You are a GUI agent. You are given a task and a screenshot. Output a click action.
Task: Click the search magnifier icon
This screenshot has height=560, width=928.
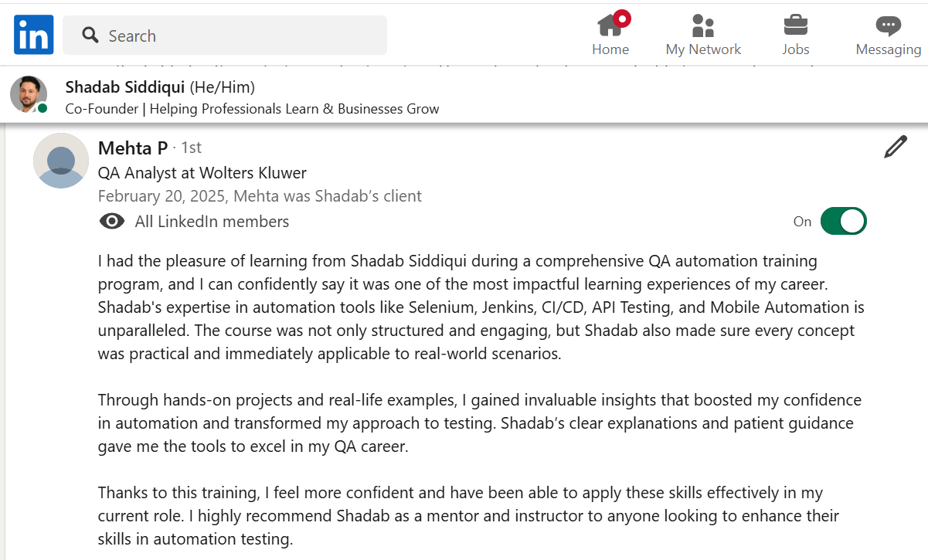coord(90,36)
